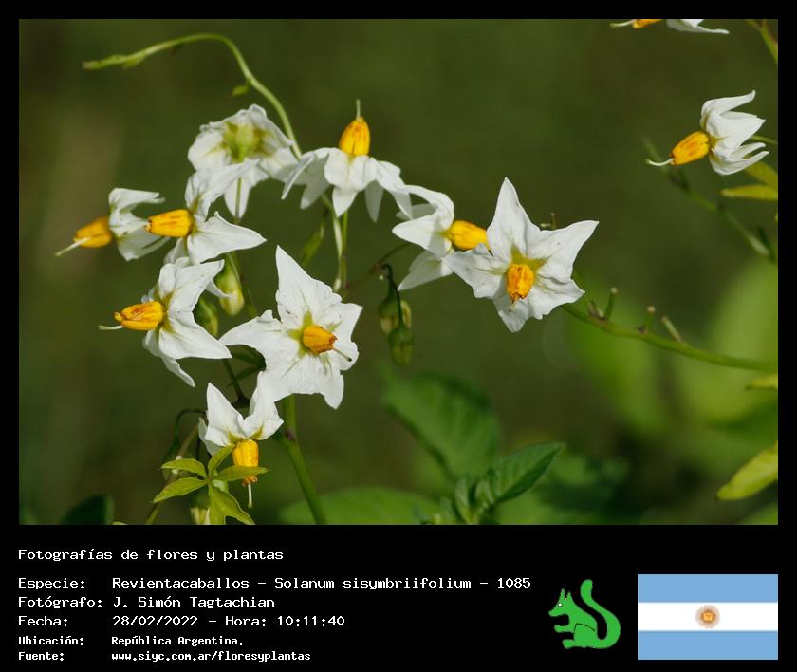Image resolution: width=797 pixels, height=672 pixels.
Task: Click the 'Fotógrafo:' label
Action: click(60, 602)
